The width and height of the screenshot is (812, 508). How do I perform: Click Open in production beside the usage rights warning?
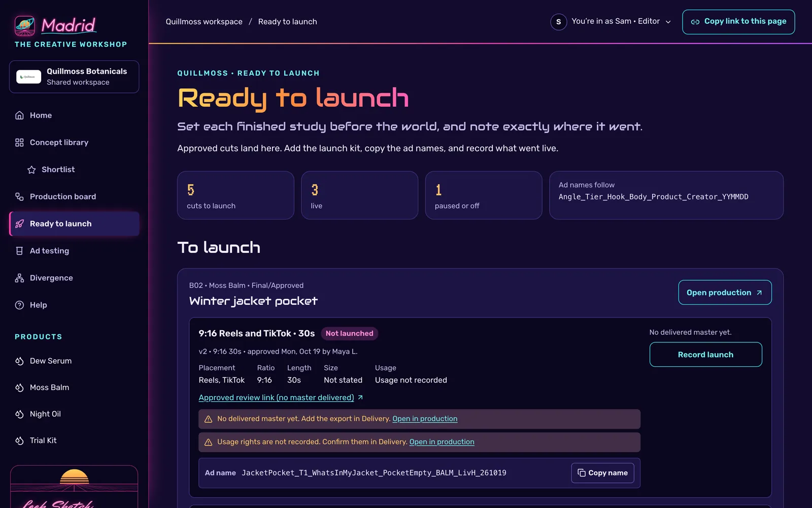tap(442, 442)
